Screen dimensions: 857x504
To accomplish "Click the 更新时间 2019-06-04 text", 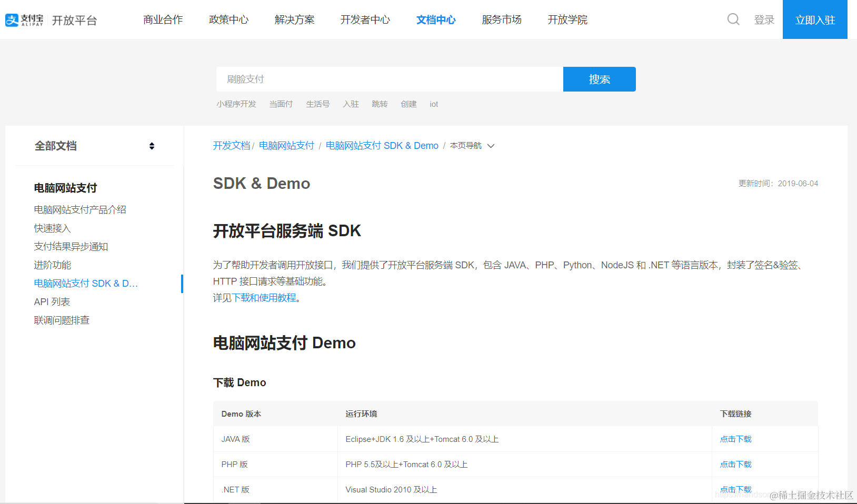I will click(778, 183).
